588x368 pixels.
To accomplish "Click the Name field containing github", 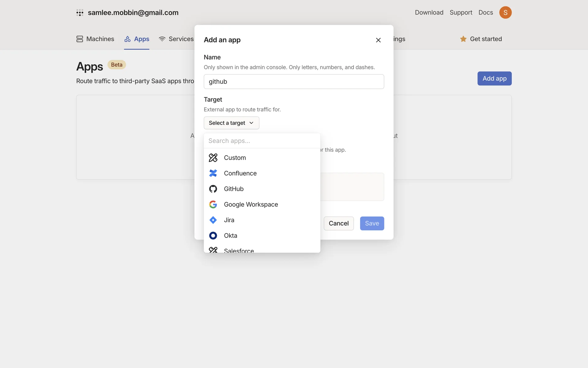I will tap(294, 82).
